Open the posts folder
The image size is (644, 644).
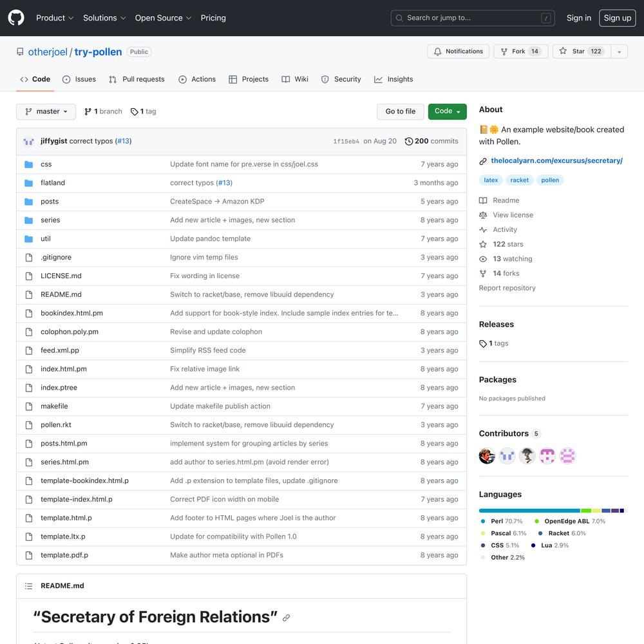[x=50, y=202]
